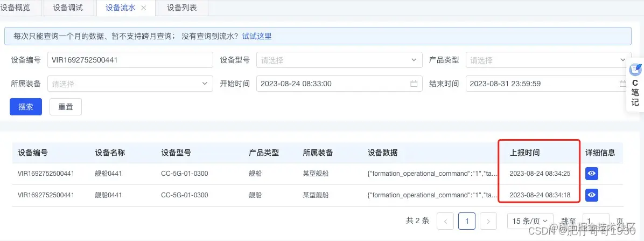Screen dimensions: 644x241
Task: Click the 所属装备 column header
Action: pos(318,153)
